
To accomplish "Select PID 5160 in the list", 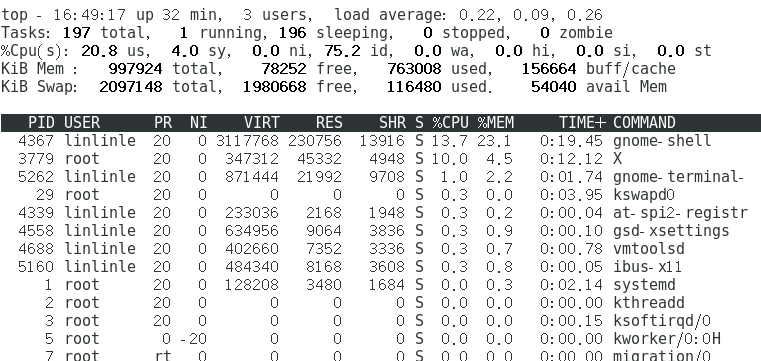I will (x=36, y=266).
